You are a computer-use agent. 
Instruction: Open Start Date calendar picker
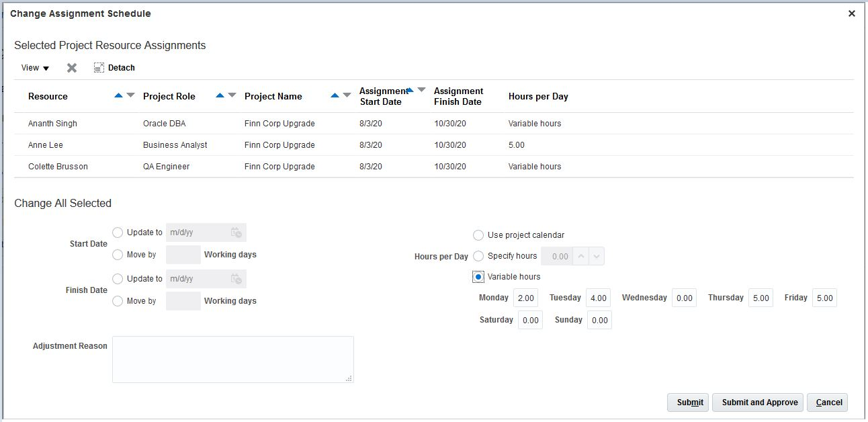coord(236,233)
